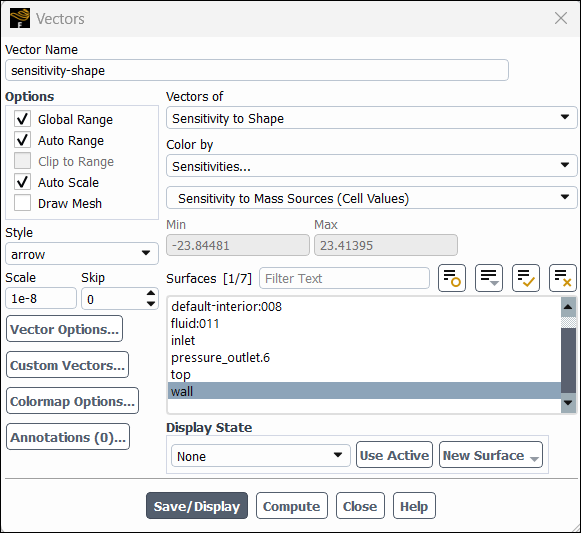Open the Custom Vectors dialog

coord(67,365)
